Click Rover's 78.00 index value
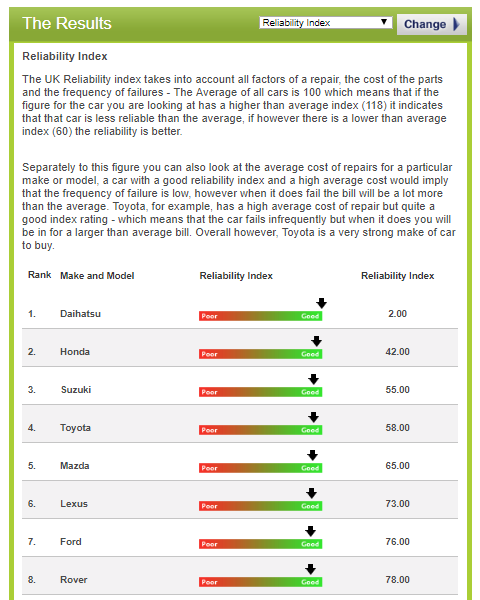Image resolution: width=480 pixels, height=600 pixels. [397, 579]
